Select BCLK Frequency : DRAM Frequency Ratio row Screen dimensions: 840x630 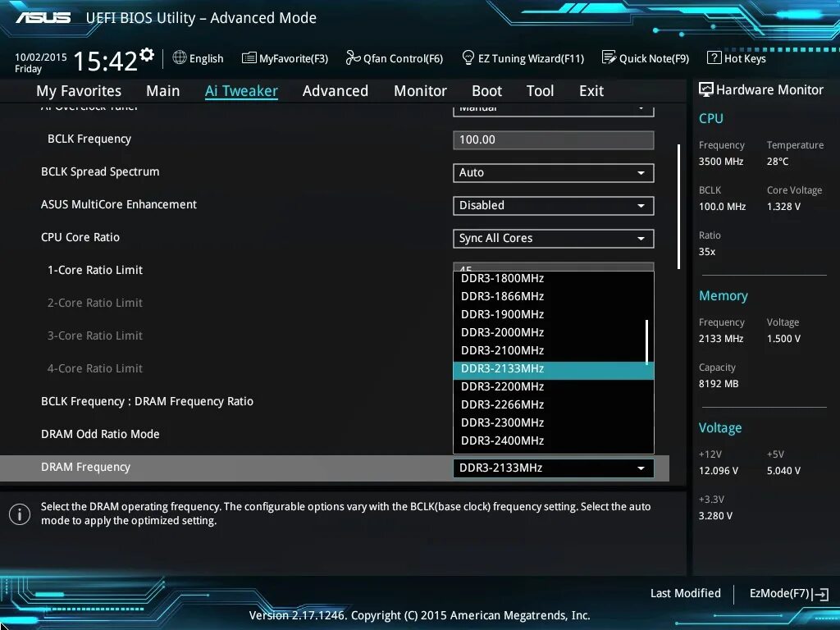pyautogui.click(x=148, y=401)
